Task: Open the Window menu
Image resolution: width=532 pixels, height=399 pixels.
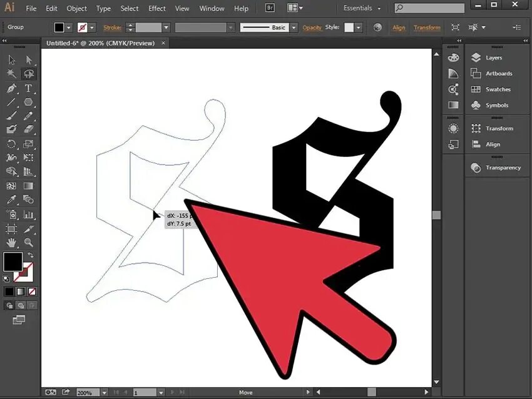Action: point(212,9)
